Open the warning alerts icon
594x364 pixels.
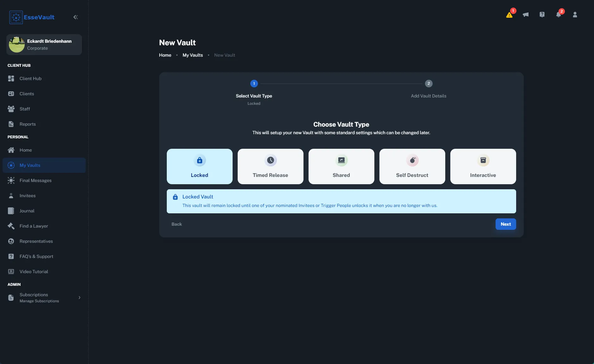coord(509,15)
